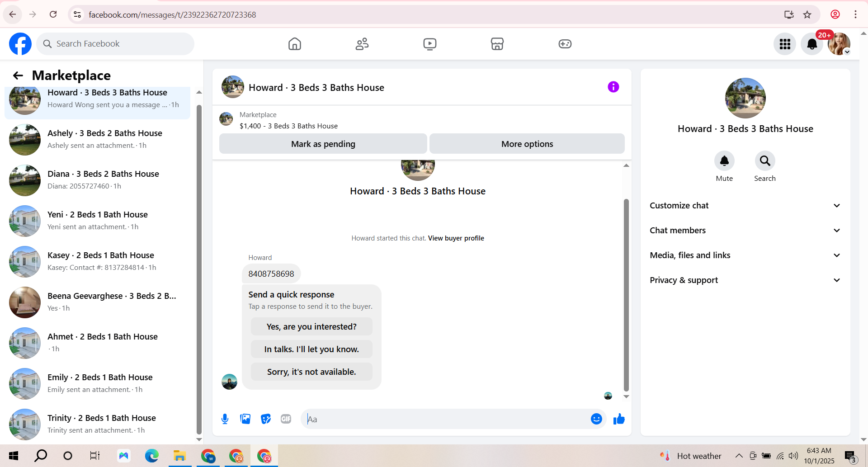Open Ahmet's 2 Beds 1 Bath conversation
868x467 pixels.
[x=97, y=343]
